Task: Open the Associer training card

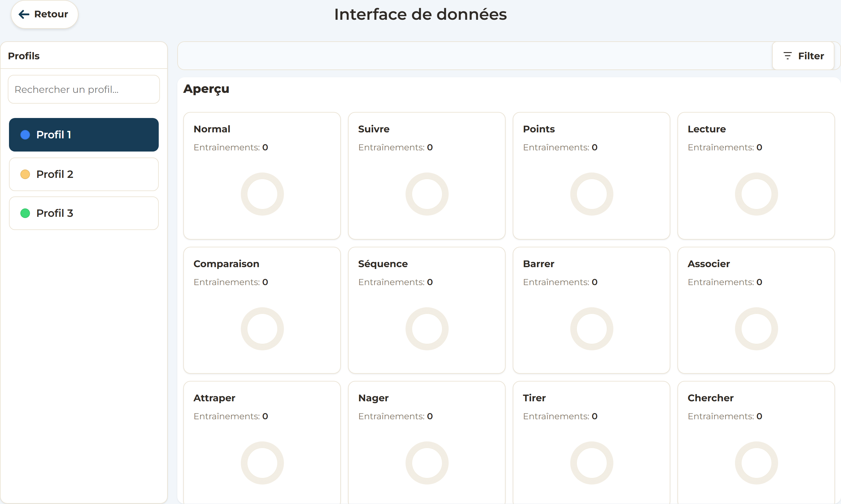Action: [756, 310]
